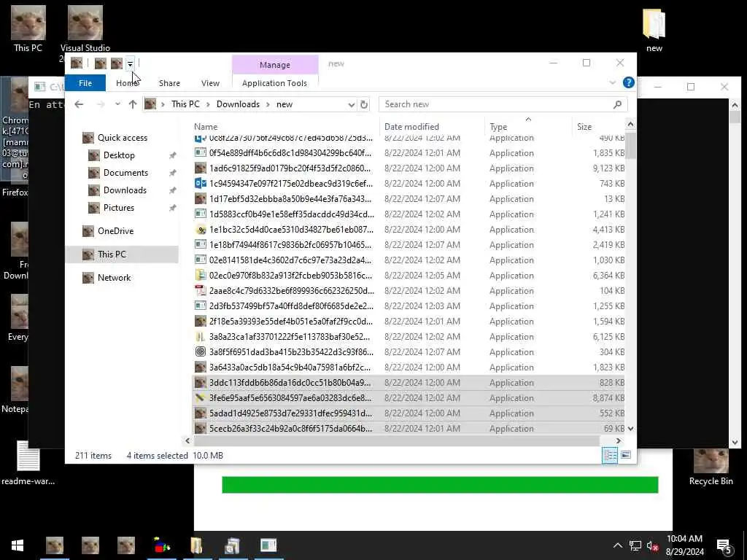Sort by Type column header
The height and width of the screenshot is (560, 747).
coord(498,127)
